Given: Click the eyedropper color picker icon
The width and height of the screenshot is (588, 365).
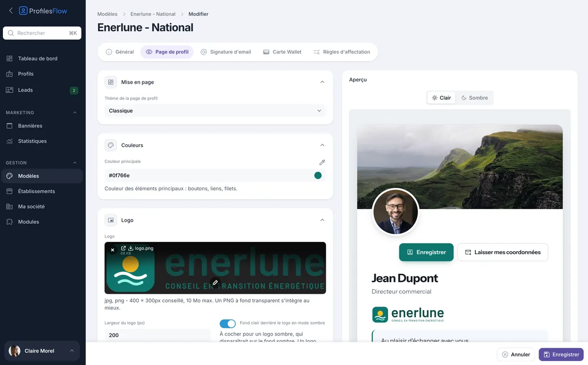Looking at the screenshot, I should [322, 162].
